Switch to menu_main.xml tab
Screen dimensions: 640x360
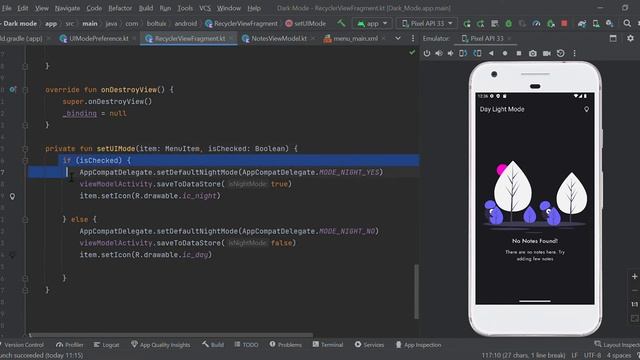pos(356,38)
